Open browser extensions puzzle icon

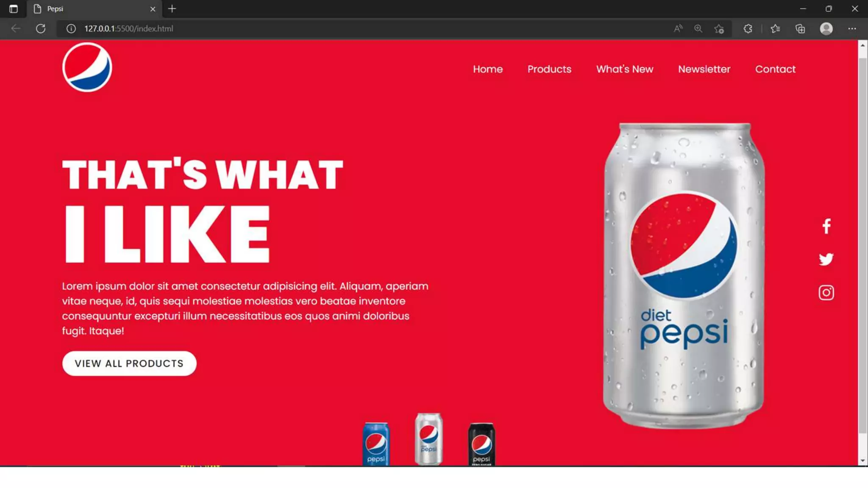click(x=748, y=28)
